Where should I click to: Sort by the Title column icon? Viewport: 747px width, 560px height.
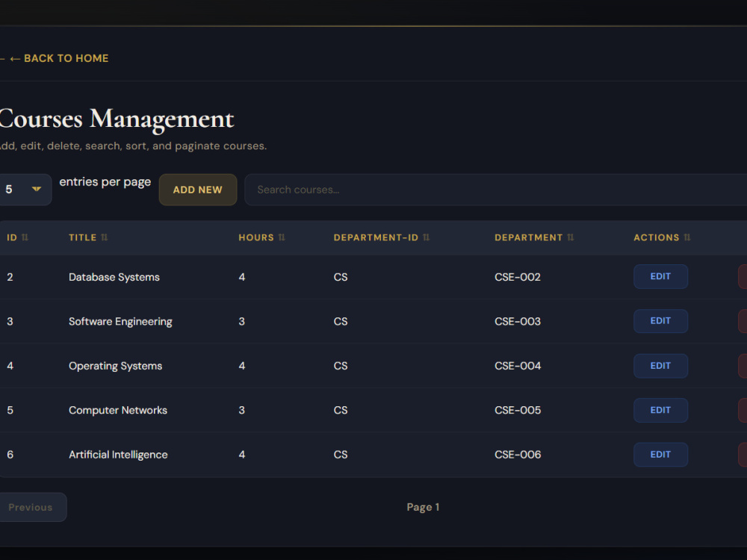[x=105, y=237]
